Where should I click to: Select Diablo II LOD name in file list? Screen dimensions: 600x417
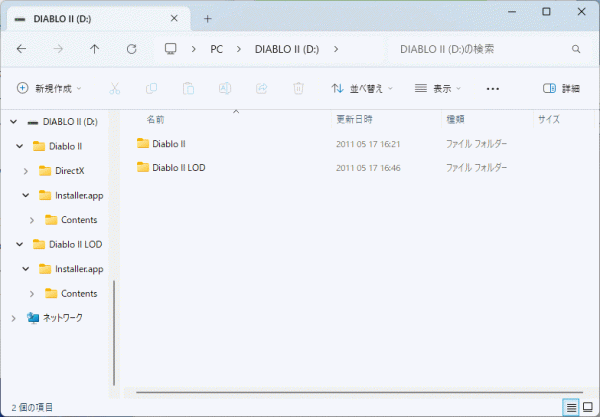pos(179,167)
